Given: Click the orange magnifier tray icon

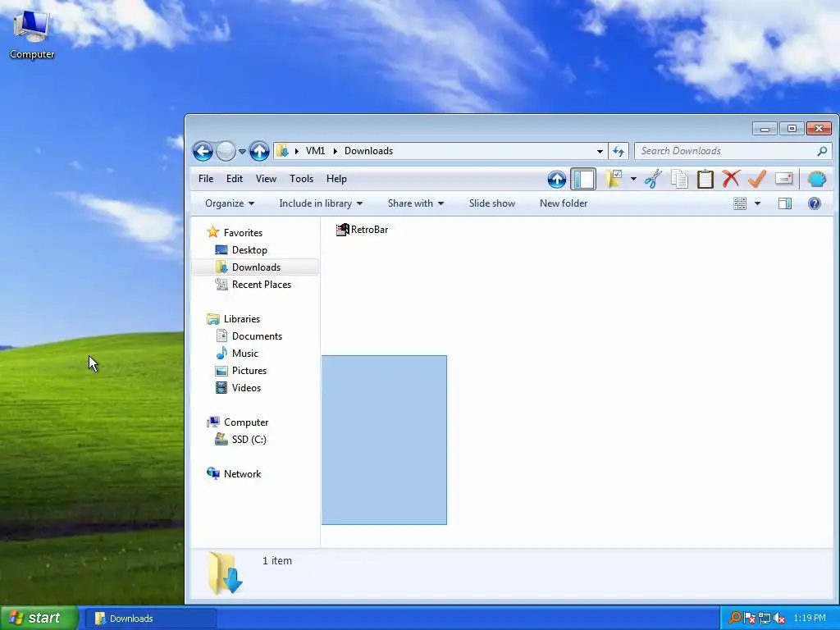Looking at the screenshot, I should click(x=735, y=619).
